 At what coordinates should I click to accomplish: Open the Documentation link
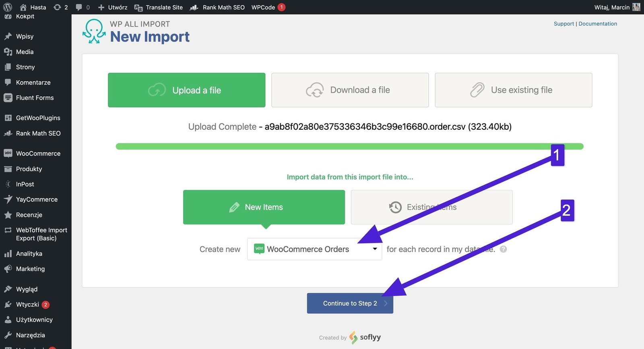(x=597, y=24)
